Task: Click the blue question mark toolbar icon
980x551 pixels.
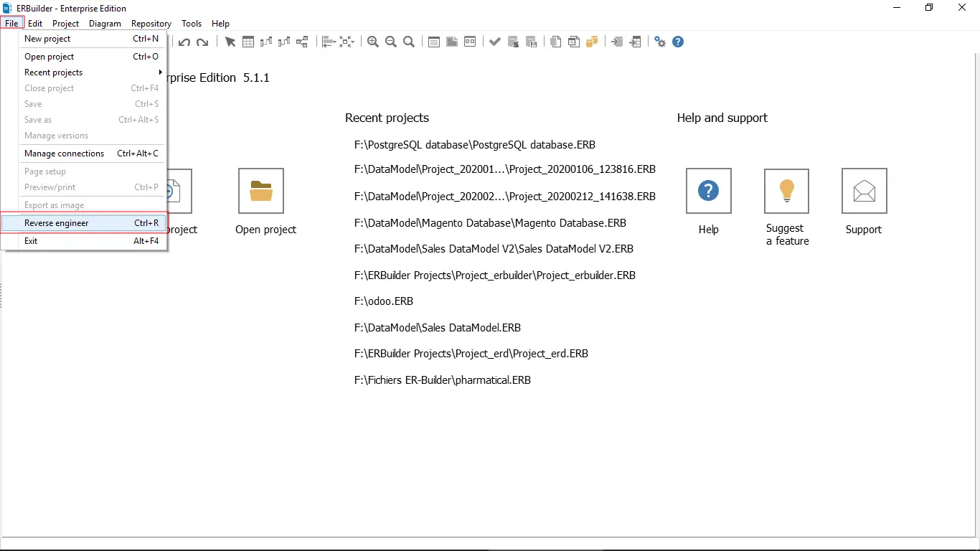Action: pos(678,42)
